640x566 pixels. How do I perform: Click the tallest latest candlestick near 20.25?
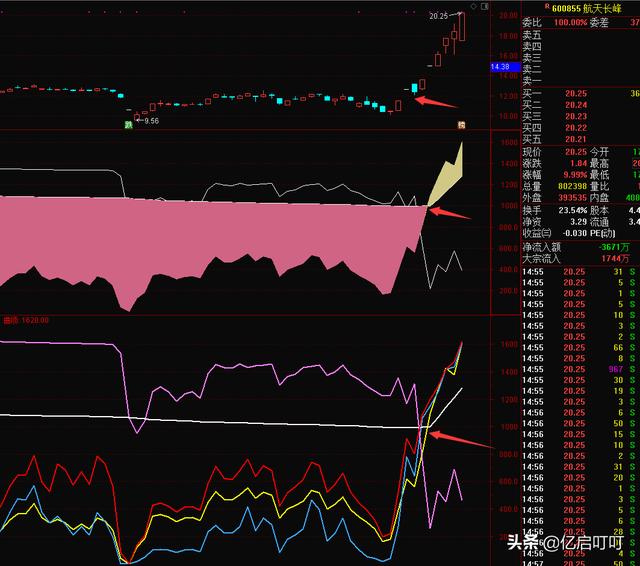point(462,26)
